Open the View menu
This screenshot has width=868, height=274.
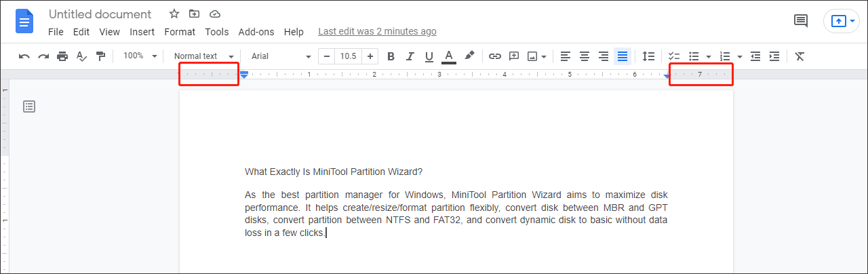pos(109,32)
